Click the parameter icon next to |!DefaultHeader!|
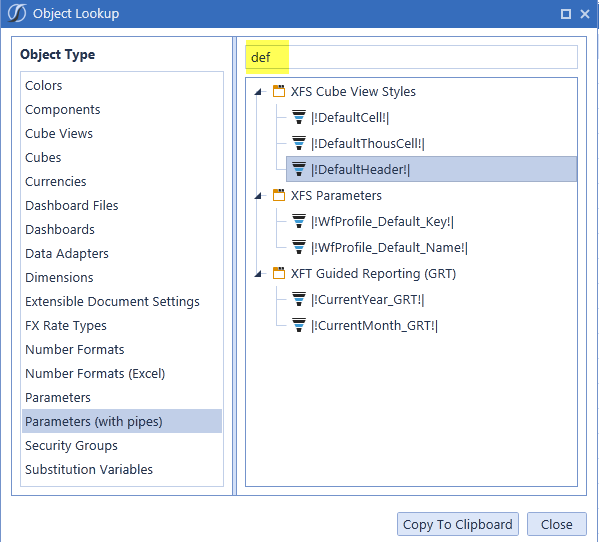 pyautogui.click(x=299, y=169)
